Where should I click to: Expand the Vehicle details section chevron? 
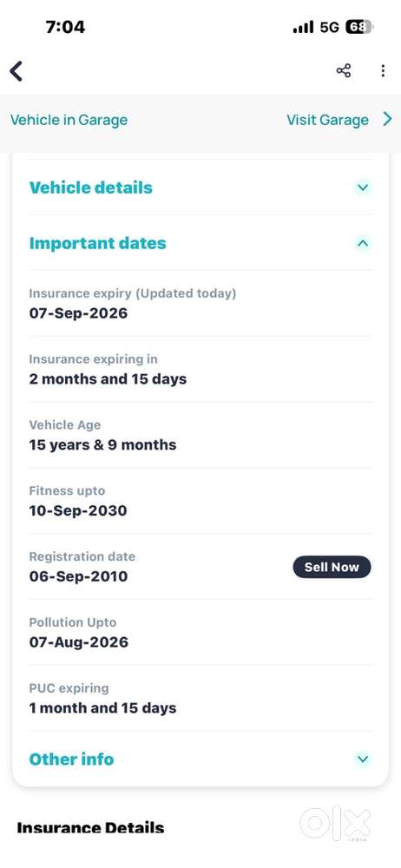coord(363,187)
